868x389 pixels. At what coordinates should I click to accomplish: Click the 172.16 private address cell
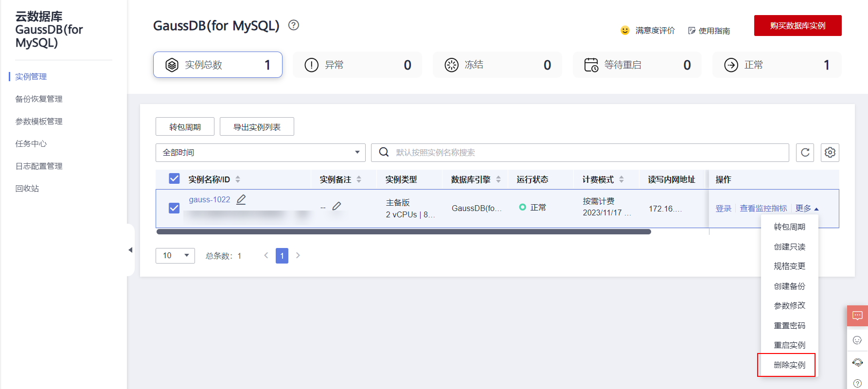[x=665, y=209]
